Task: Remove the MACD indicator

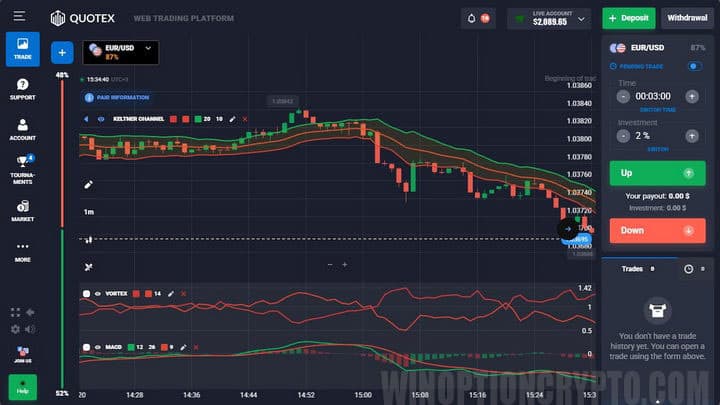Action: (196, 347)
